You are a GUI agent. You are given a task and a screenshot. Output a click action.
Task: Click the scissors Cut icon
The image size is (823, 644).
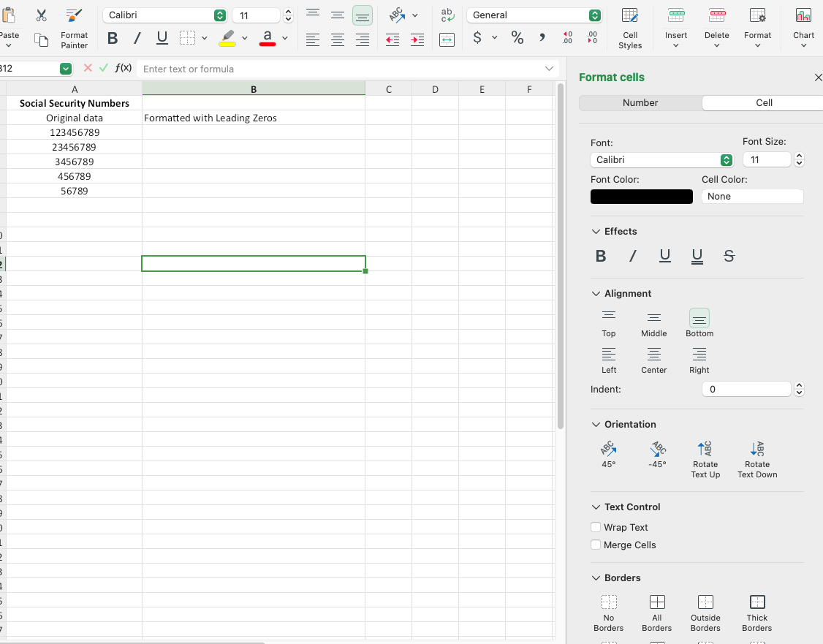click(41, 15)
